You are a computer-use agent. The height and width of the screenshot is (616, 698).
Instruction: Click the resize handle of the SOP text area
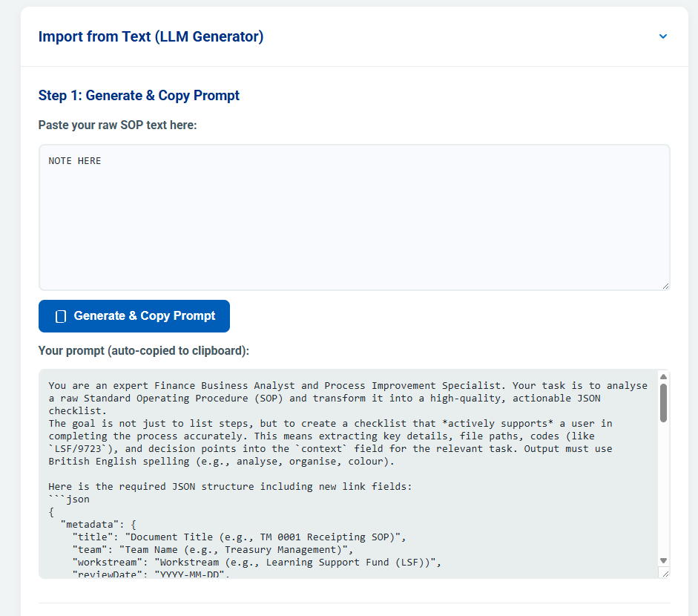(665, 285)
